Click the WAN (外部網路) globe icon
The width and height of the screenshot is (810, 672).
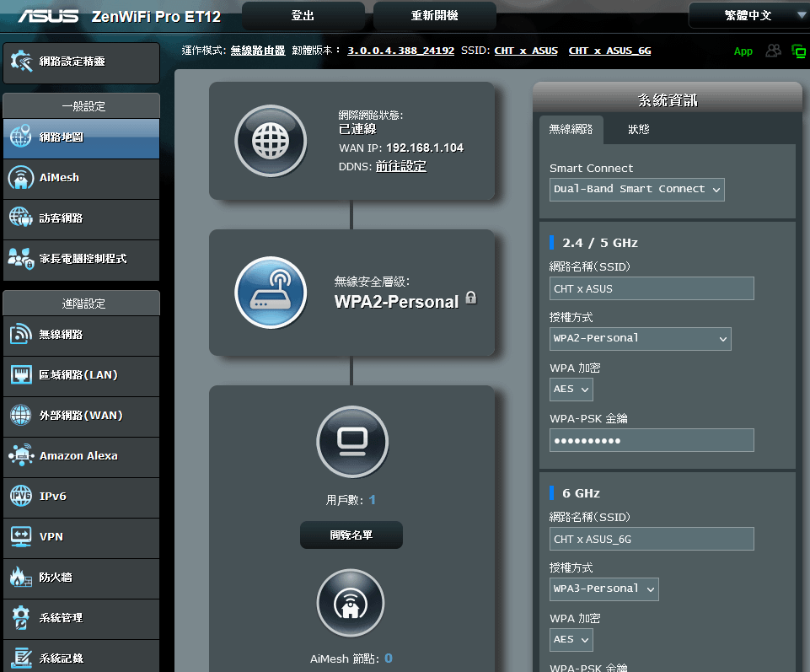pyautogui.click(x=21, y=415)
